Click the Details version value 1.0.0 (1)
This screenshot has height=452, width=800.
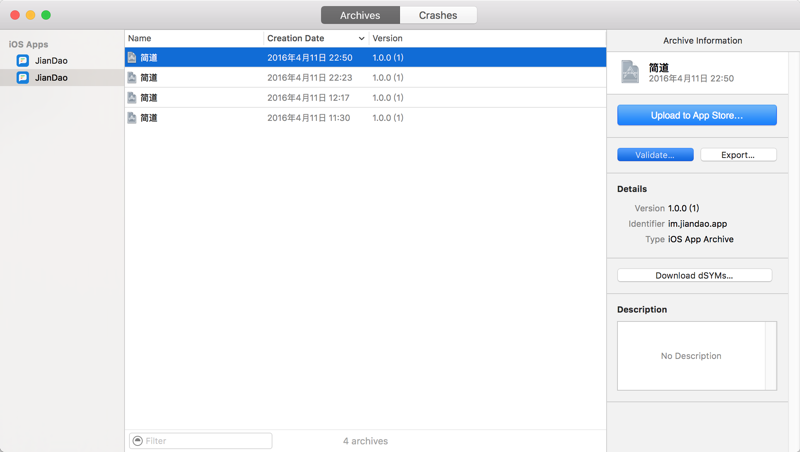click(684, 208)
